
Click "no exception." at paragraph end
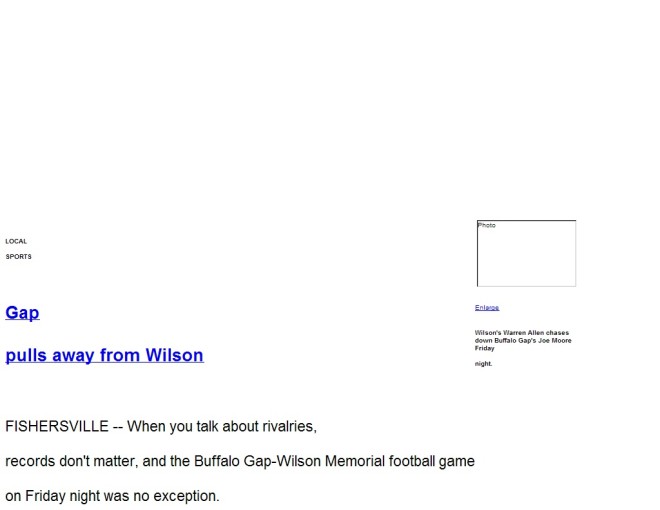(x=176, y=496)
